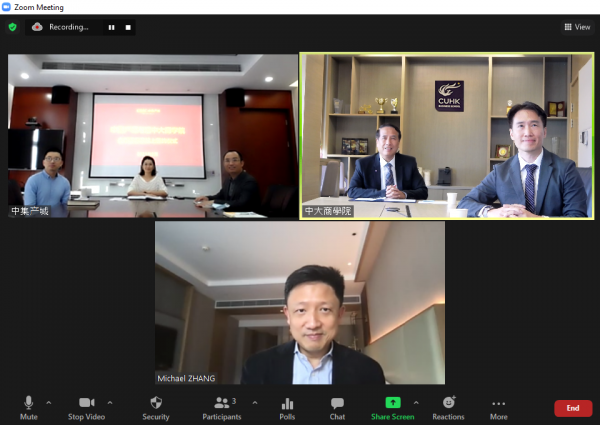
Task: Click the green encryption shield icon
Action: [x=12, y=27]
